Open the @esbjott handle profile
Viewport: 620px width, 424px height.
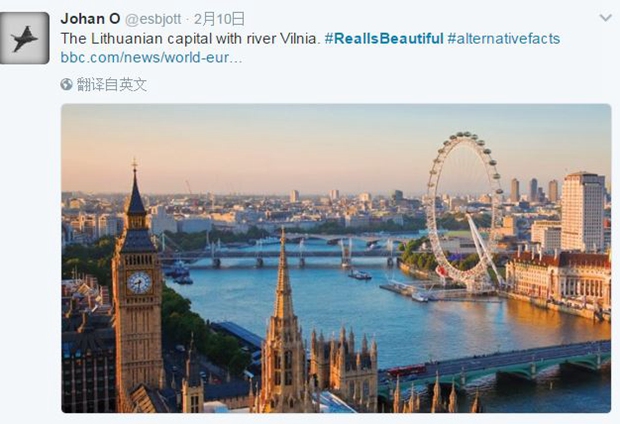[x=153, y=19]
